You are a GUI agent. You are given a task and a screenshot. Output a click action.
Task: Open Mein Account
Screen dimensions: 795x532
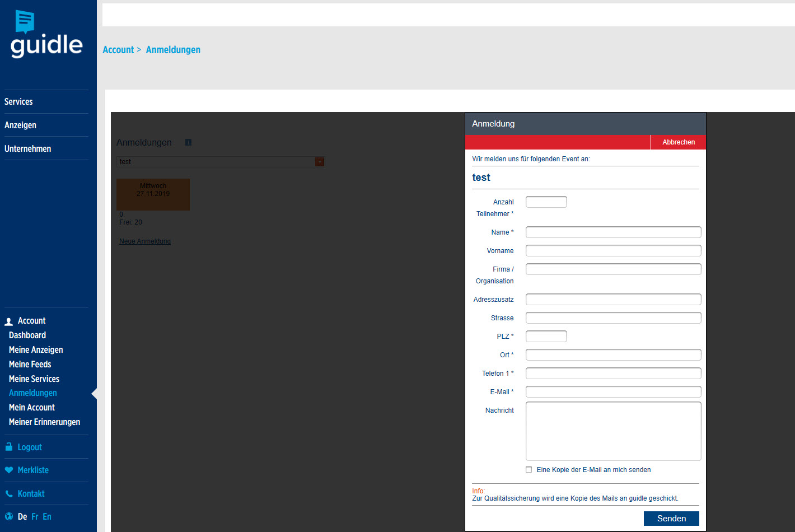(x=32, y=408)
